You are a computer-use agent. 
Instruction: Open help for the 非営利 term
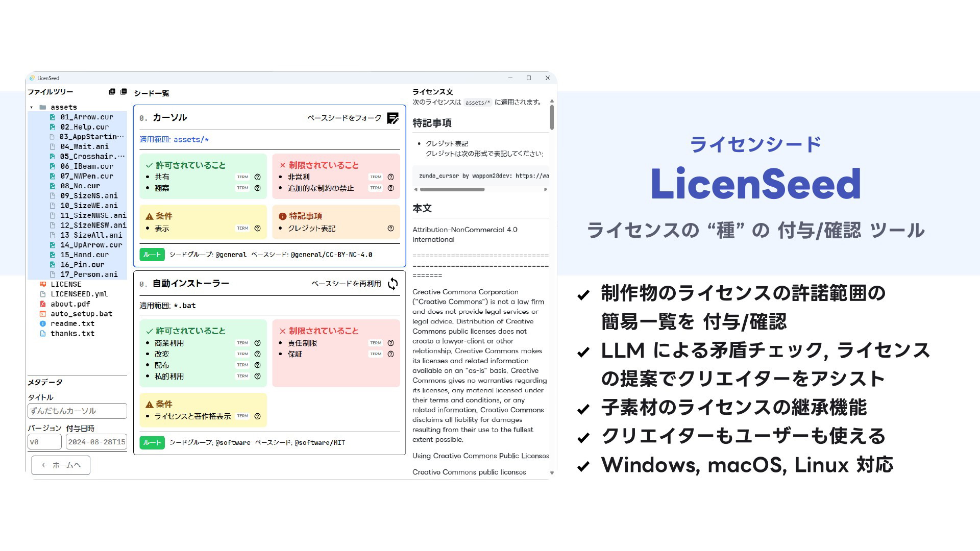tap(390, 177)
